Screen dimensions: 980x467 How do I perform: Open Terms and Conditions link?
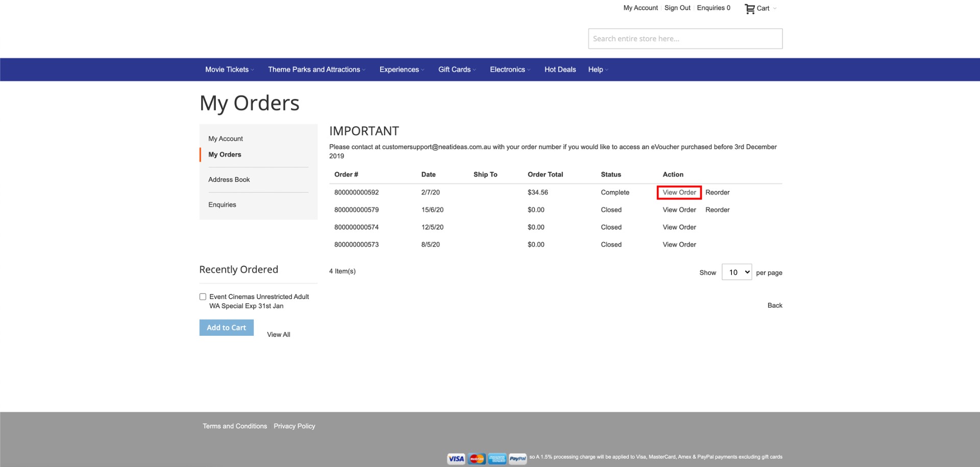coord(235,426)
